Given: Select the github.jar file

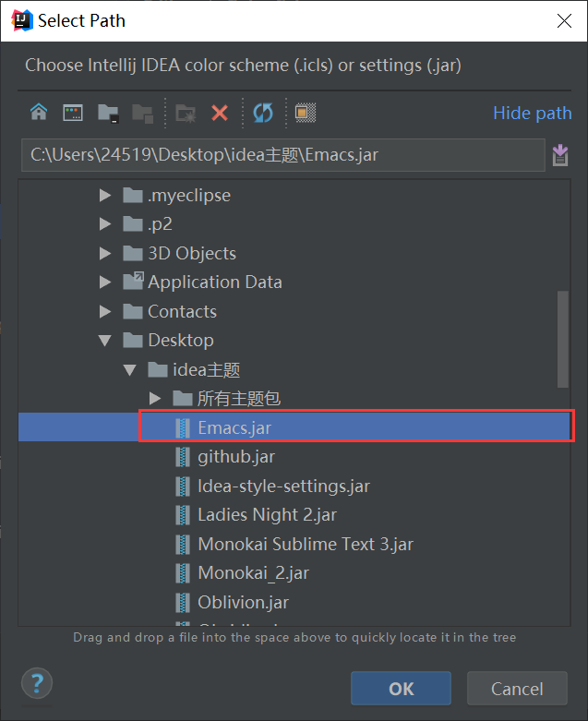Looking at the screenshot, I should tap(294, 457).
